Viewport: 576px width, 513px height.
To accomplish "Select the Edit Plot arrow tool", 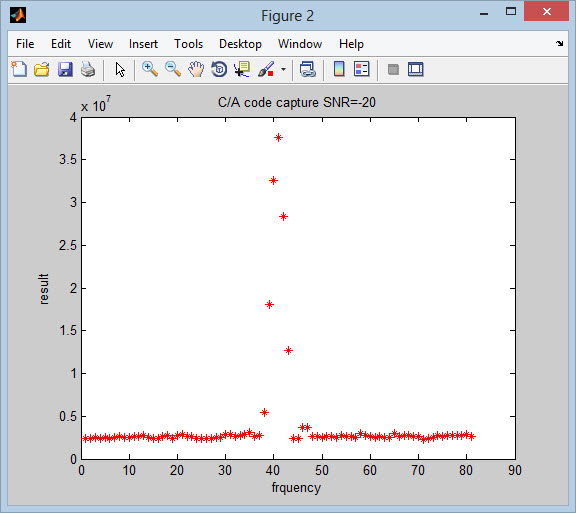I will click(x=120, y=69).
